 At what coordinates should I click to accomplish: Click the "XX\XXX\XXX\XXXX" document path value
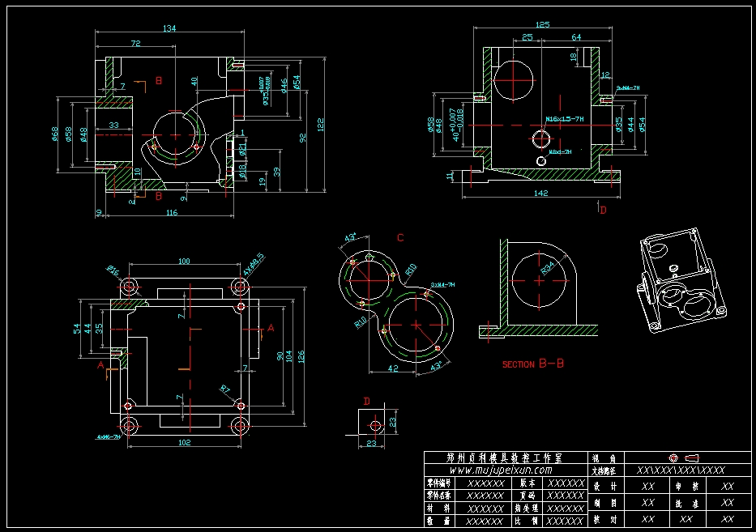click(681, 470)
